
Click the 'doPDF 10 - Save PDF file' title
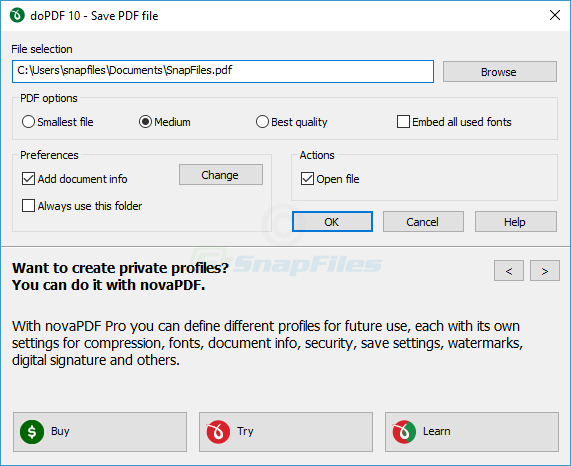pyautogui.click(x=94, y=16)
